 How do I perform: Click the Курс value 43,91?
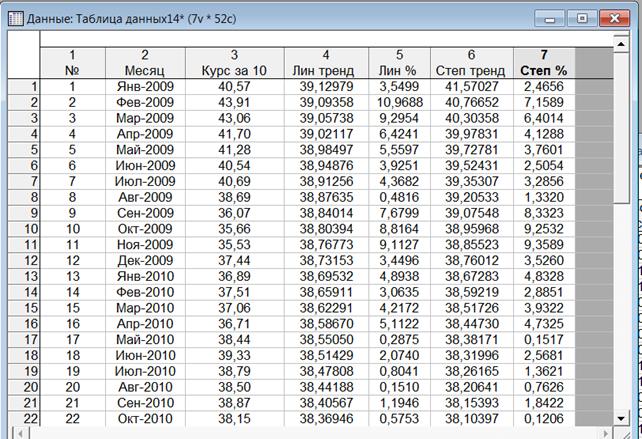coord(235,102)
